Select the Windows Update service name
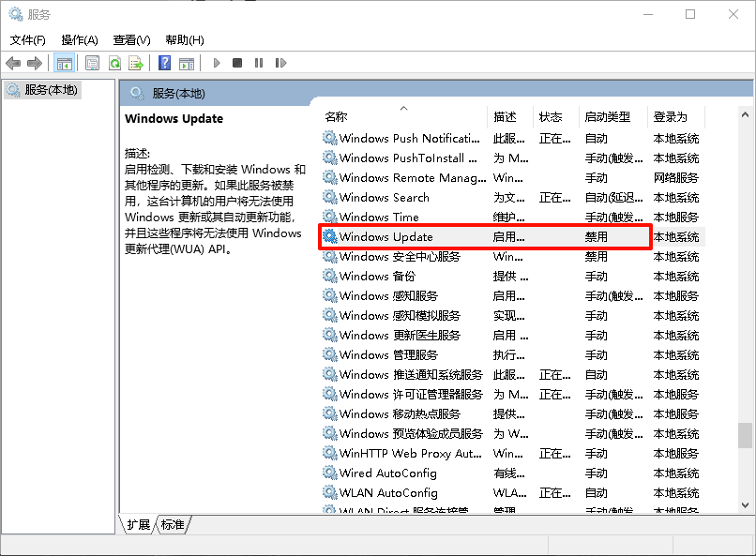Viewport: 756px width, 556px height. pos(386,236)
